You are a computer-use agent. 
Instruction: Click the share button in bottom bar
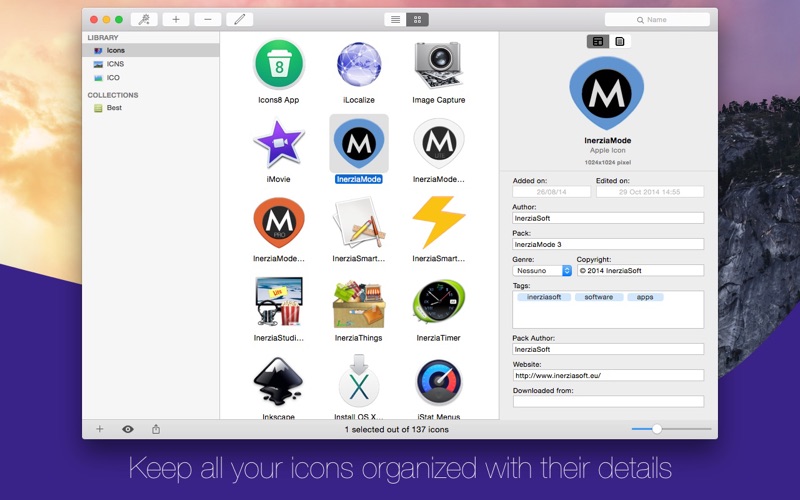(x=156, y=429)
